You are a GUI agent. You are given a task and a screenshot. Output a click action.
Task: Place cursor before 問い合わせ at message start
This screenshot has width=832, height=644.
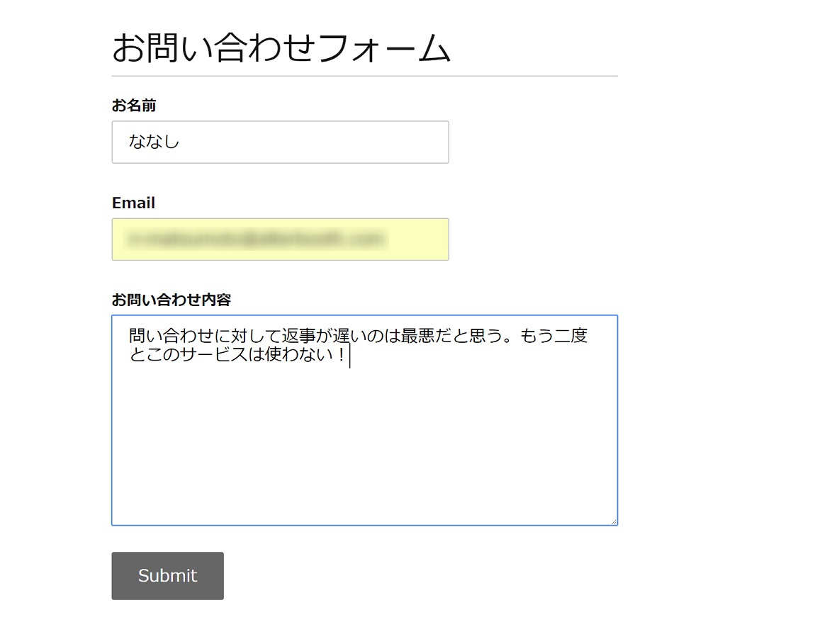pos(130,336)
